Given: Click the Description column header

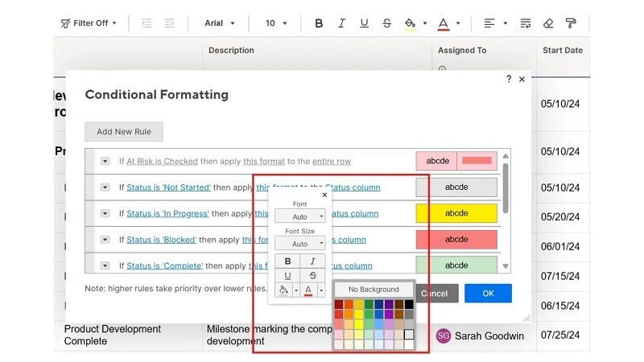Looking at the screenshot, I should click(231, 50).
